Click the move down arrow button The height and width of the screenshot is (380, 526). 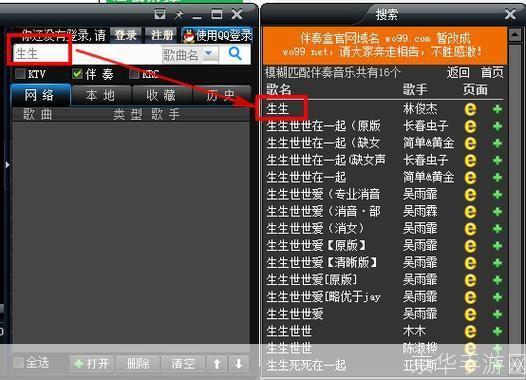click(x=239, y=363)
